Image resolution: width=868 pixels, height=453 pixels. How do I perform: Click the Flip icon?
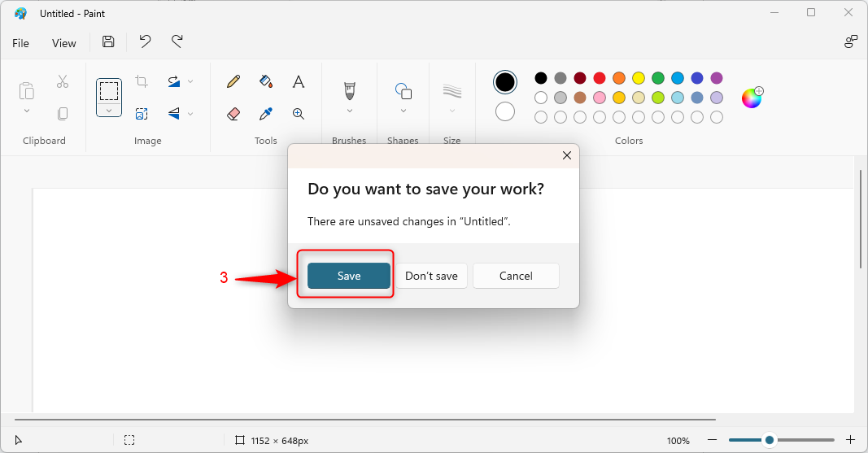174,113
